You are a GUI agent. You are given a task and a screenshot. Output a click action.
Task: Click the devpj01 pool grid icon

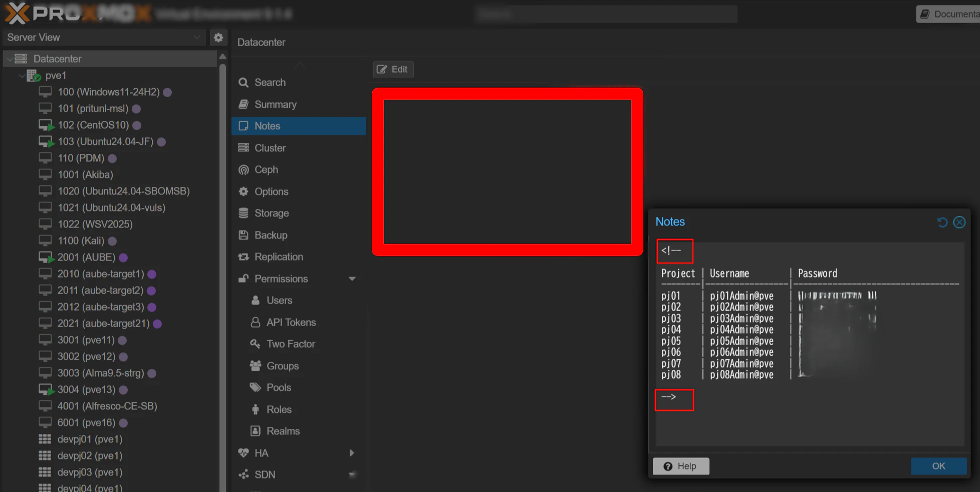pyautogui.click(x=45, y=439)
